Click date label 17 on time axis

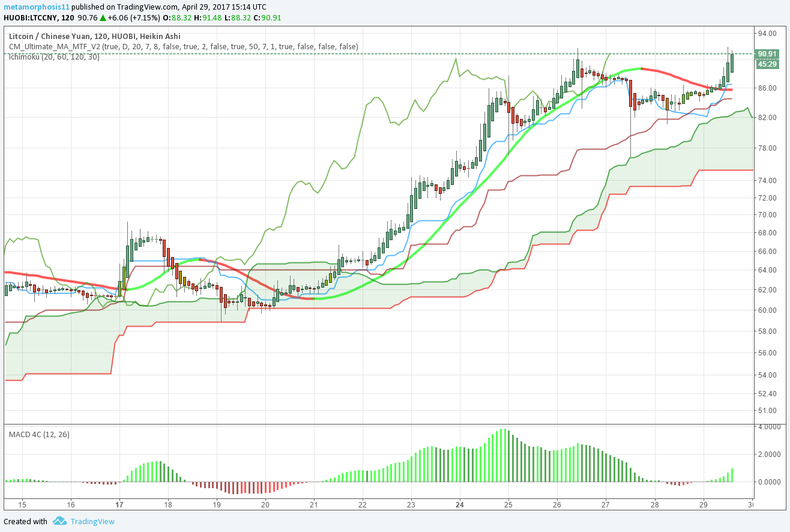(x=119, y=504)
